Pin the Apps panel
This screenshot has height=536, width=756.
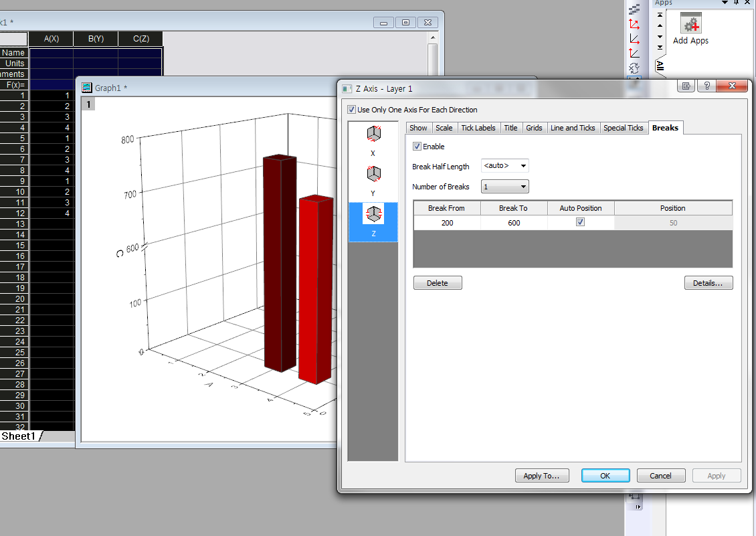(x=736, y=3)
